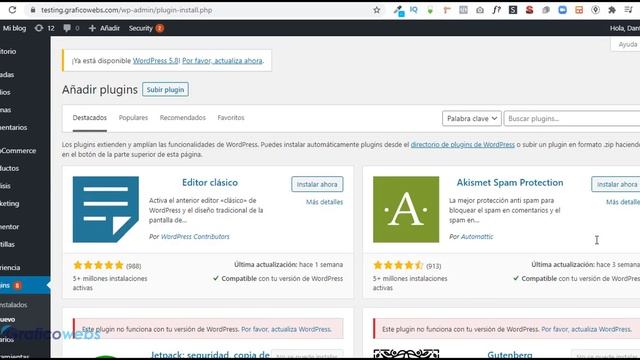Viewport: 640px width, 360px height.
Task: Click Añadir plus in admin bar
Action: click(x=104, y=28)
